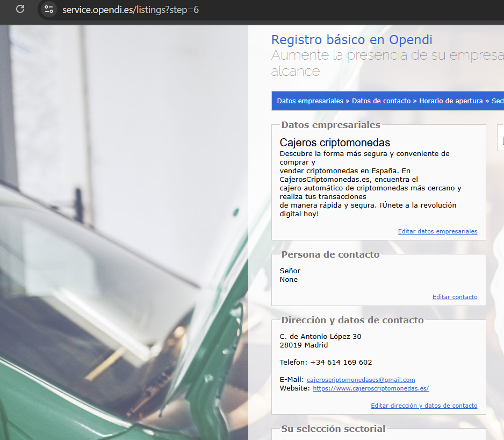Viewport: 504px width, 440px height.
Task: Select business name Cajeros criptomonedas
Action: pos(335,143)
